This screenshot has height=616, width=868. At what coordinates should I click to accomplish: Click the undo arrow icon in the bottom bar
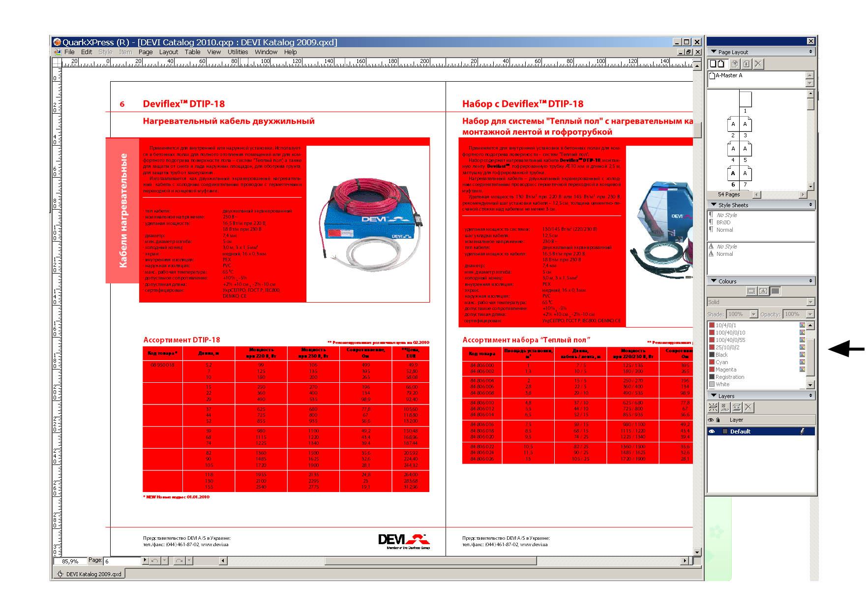tap(154, 560)
